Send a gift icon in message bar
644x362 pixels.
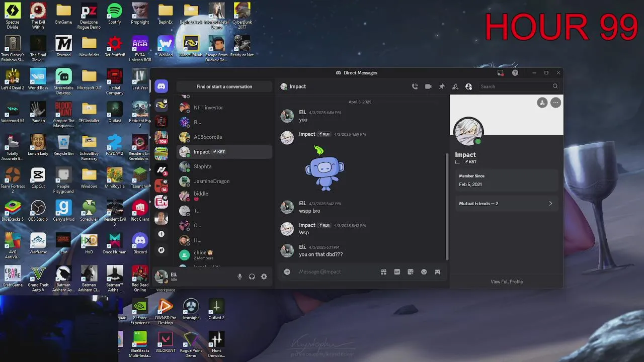point(383,272)
